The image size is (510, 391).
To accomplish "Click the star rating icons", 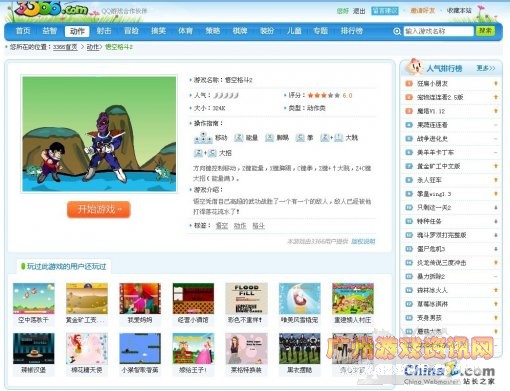I will (323, 95).
